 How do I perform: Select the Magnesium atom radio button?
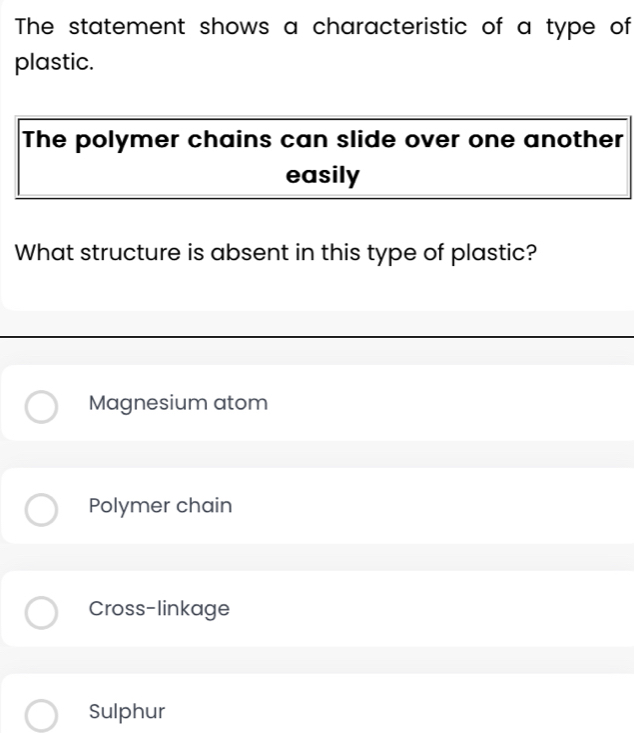pyautogui.click(x=41, y=407)
